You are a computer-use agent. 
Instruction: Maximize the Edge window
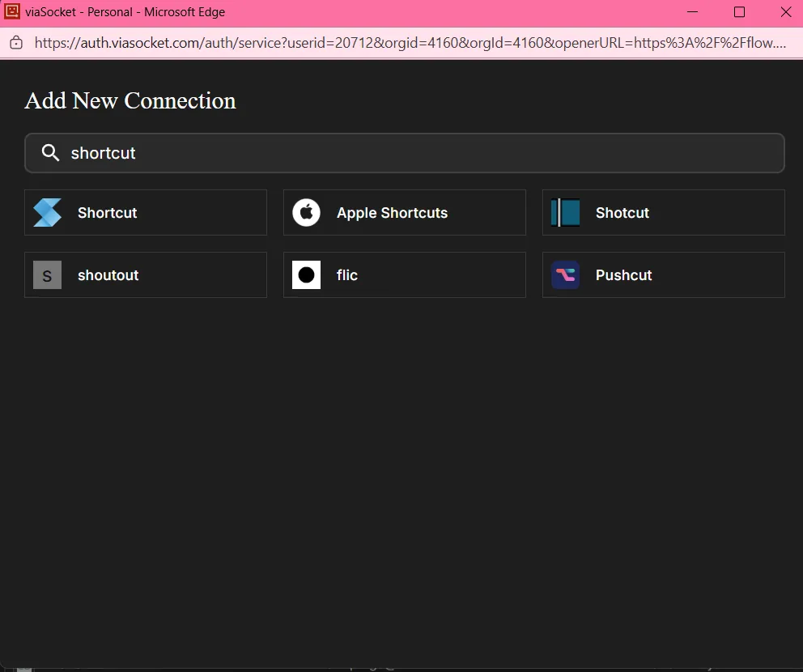coord(739,12)
